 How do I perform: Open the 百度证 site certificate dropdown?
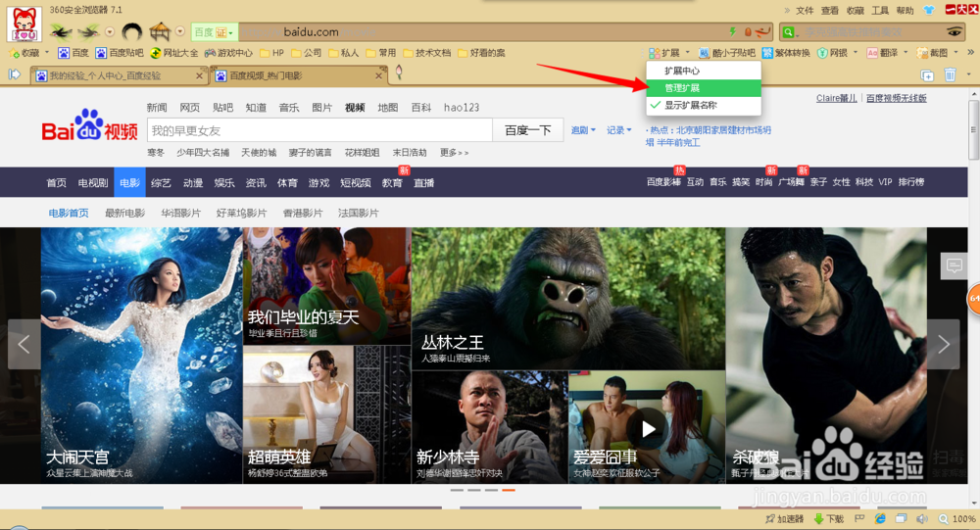[x=214, y=32]
